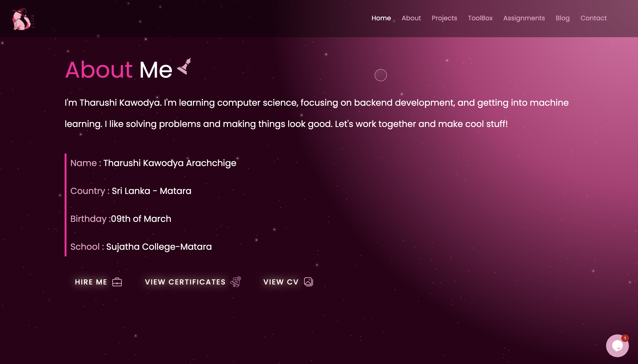Screen dimensions: 638x364
Task: Click the intro paragraph starting 'I'm Tharushi Kawodya'
Action: click(x=317, y=113)
